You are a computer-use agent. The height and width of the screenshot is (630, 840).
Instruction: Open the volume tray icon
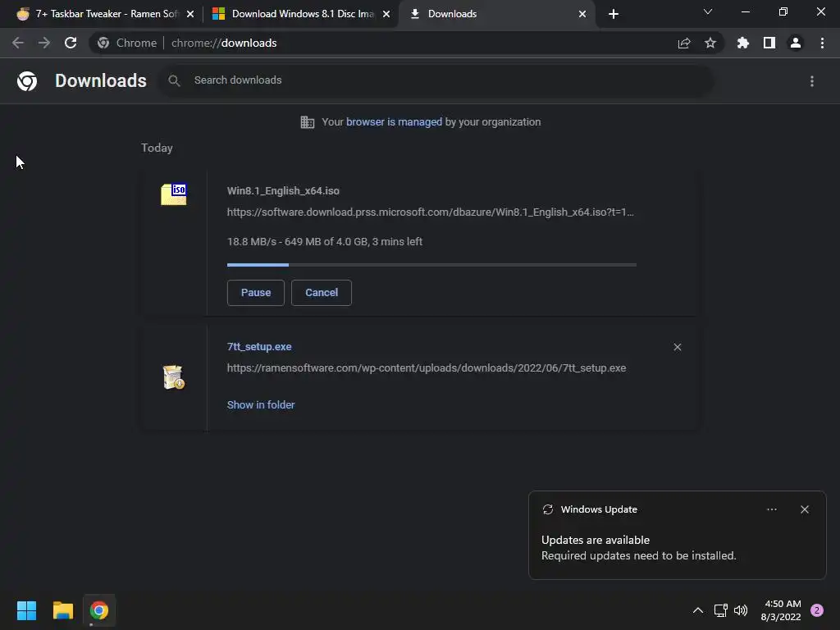pos(741,610)
